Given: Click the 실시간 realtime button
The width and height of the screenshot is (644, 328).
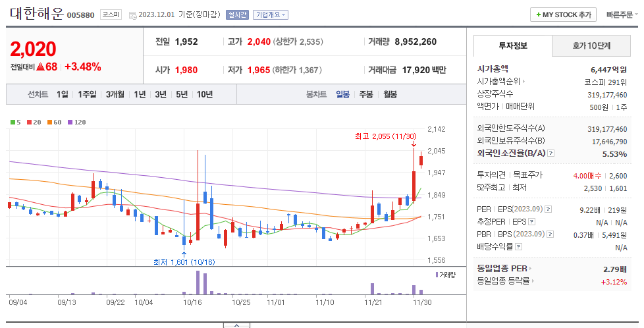Looking at the screenshot, I should click(238, 14).
